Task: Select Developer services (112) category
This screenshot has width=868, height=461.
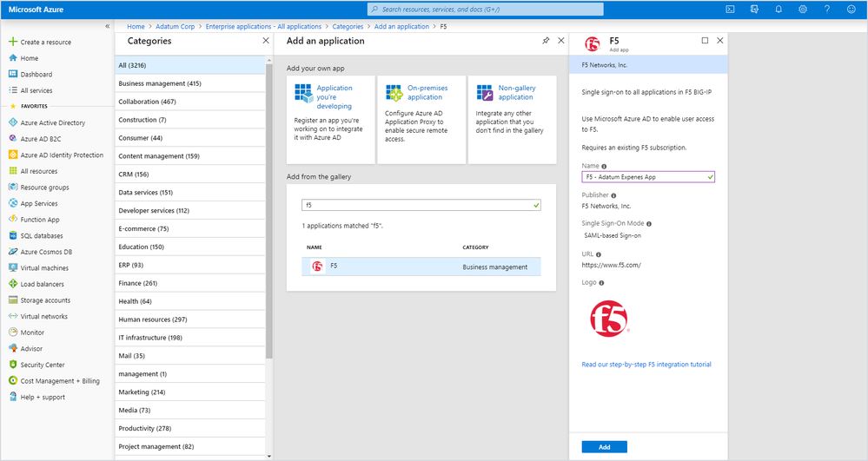Action: 190,211
